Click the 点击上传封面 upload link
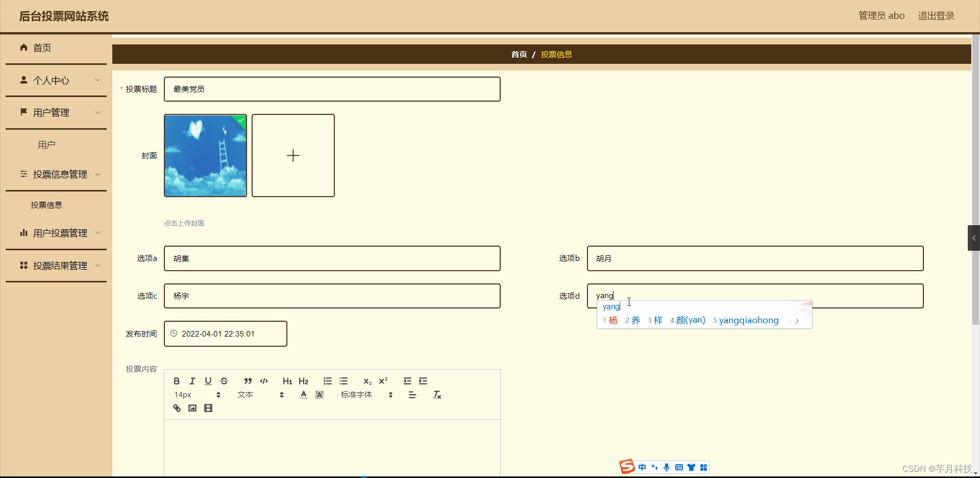The width and height of the screenshot is (980, 478). (x=183, y=223)
